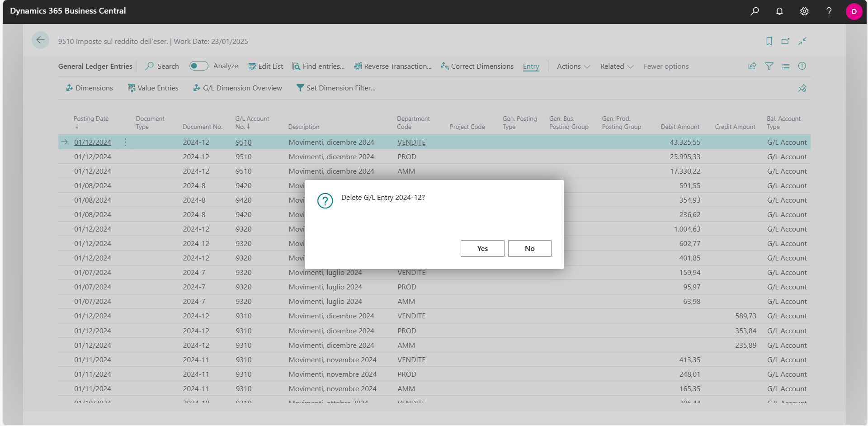Click Bal. Account Type column header

coord(783,123)
